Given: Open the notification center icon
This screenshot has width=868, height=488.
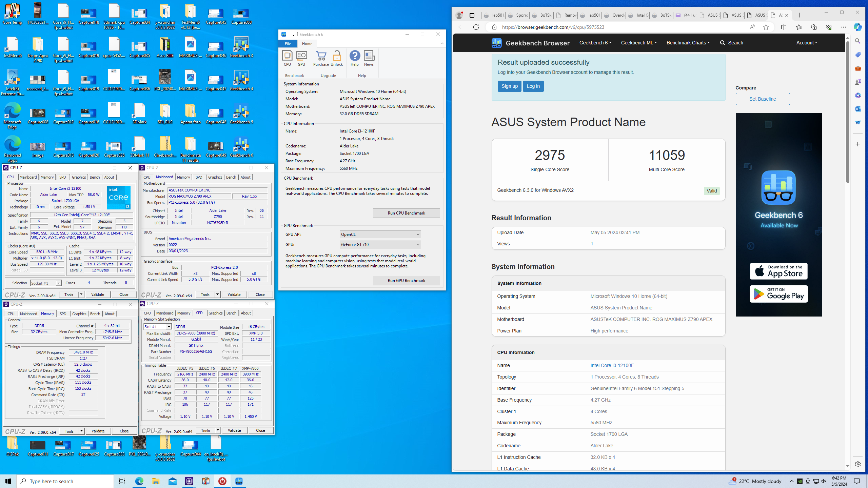Looking at the screenshot, I should 857,481.
